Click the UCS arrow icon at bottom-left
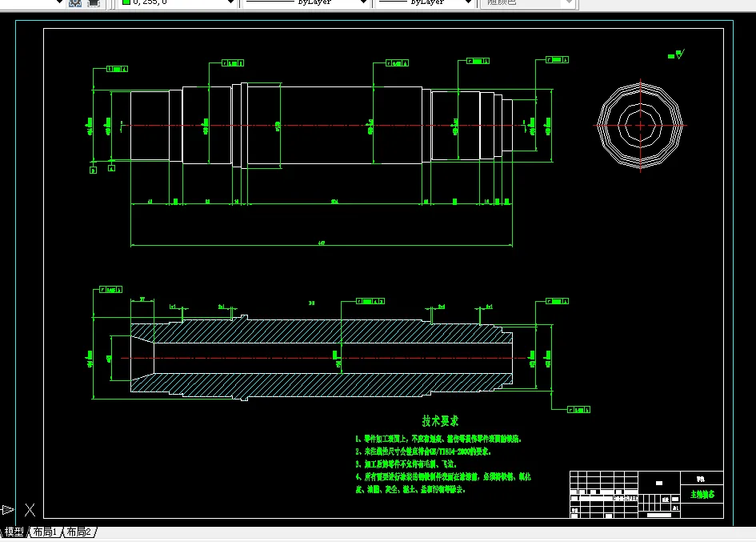 pyautogui.click(x=7, y=510)
